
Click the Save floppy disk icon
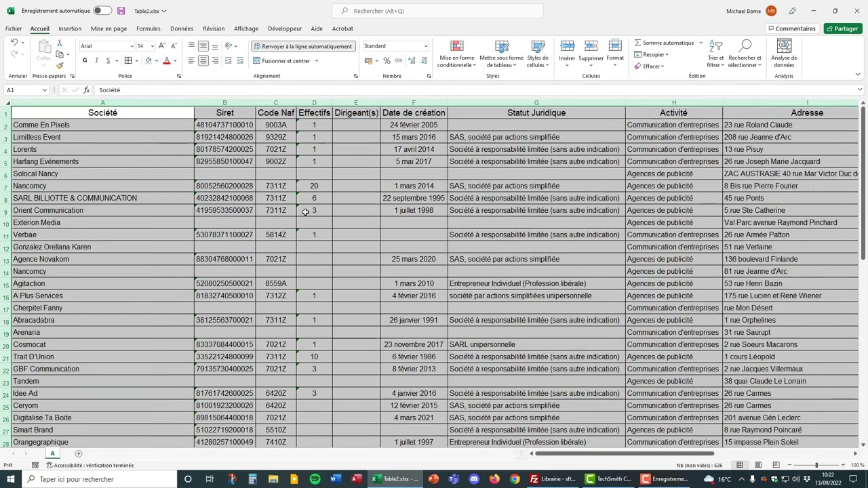(x=121, y=11)
